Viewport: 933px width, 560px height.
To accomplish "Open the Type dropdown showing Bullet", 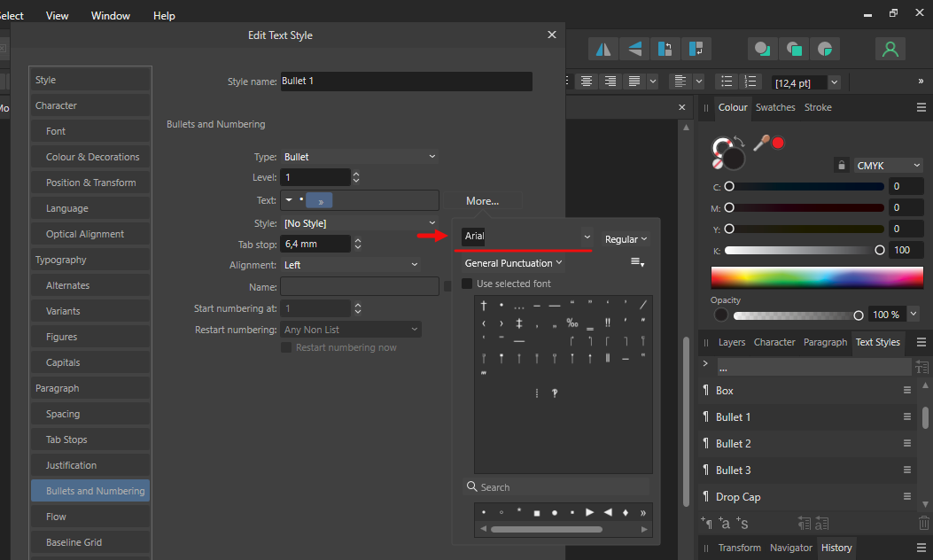I will (359, 156).
